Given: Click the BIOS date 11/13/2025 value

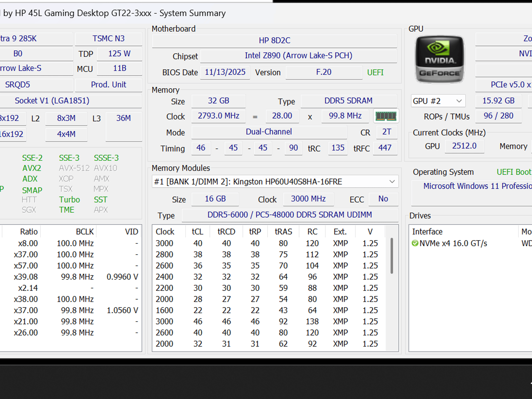Looking at the screenshot, I should (x=225, y=72).
